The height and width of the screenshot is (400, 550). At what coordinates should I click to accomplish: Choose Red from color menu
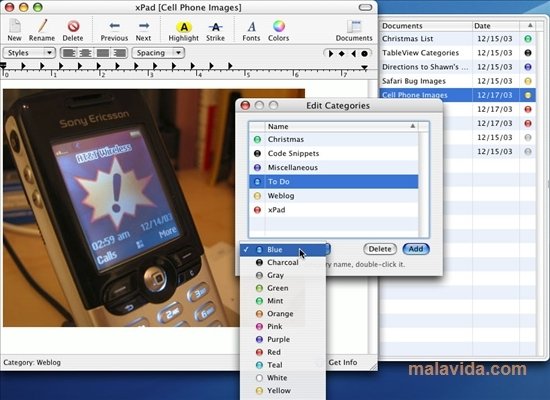click(283, 352)
